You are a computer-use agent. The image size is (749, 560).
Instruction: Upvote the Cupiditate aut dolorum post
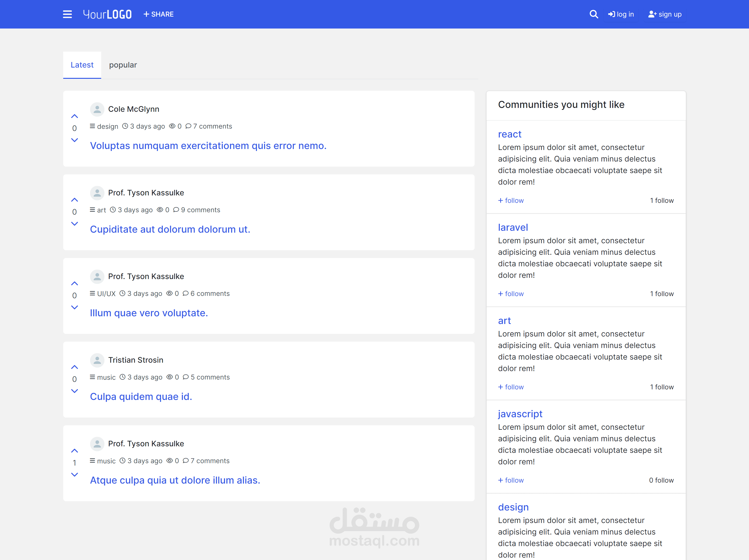click(75, 200)
